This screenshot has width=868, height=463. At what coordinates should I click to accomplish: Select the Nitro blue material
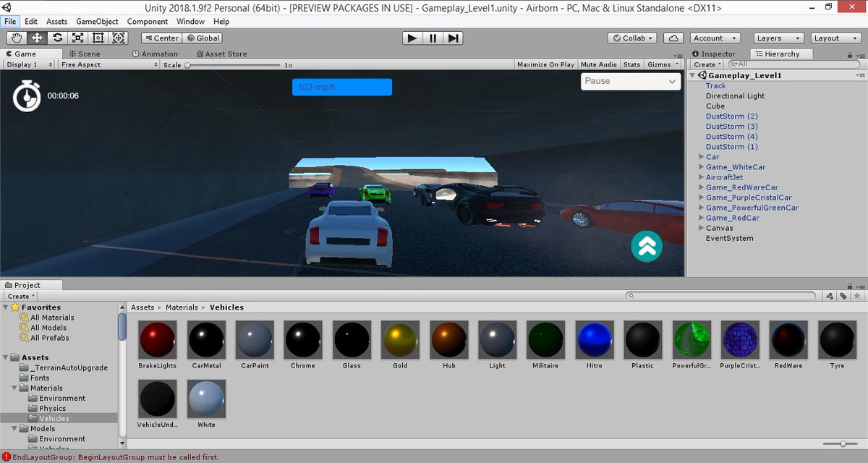tap(594, 339)
